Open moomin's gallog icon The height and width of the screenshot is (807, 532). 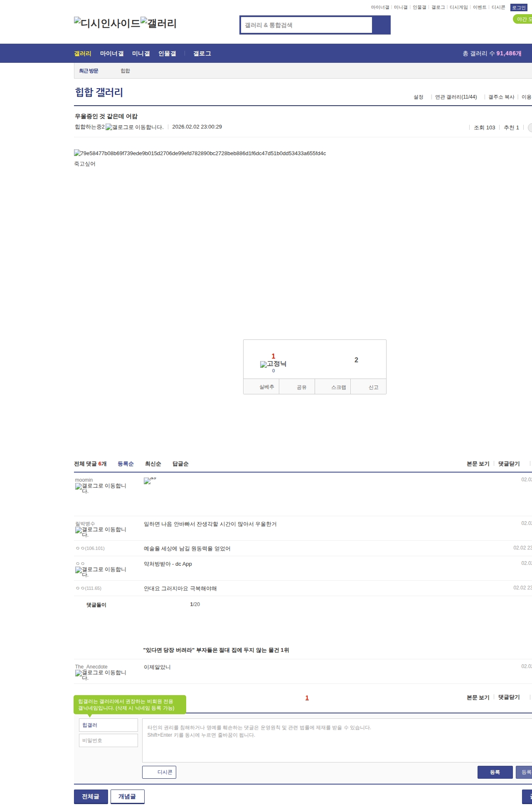pyautogui.click(x=101, y=488)
